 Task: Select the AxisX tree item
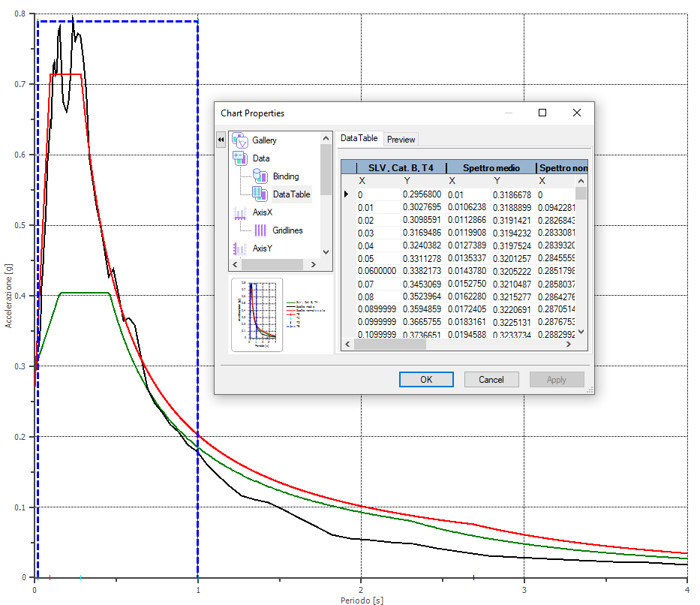[x=263, y=212]
